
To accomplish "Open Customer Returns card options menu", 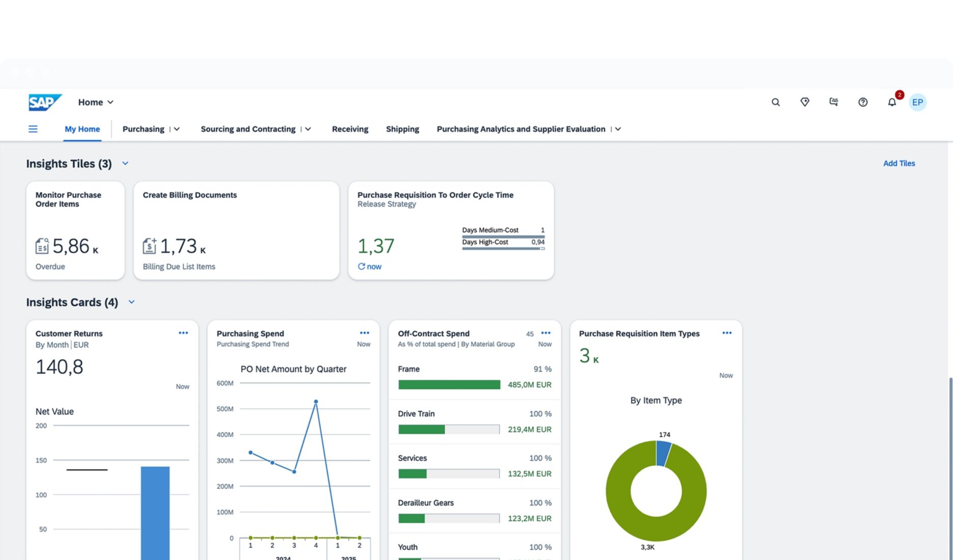I will click(183, 333).
